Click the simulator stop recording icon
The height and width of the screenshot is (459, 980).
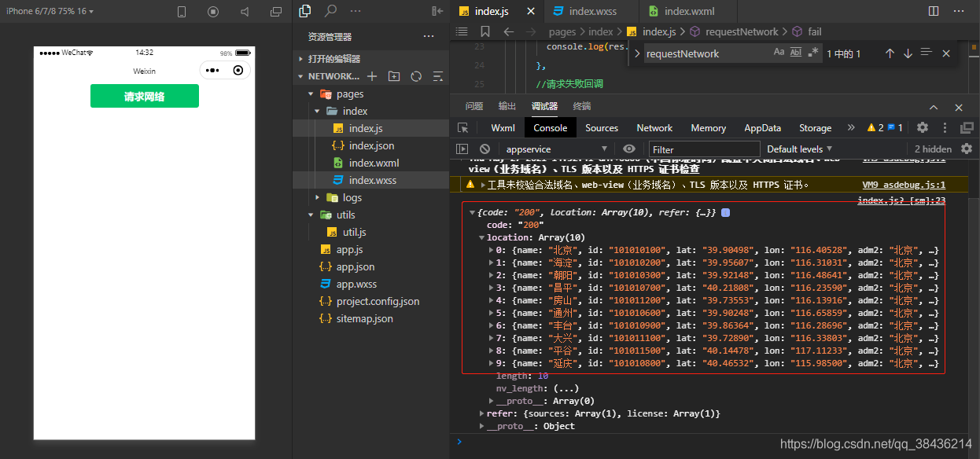(213, 12)
